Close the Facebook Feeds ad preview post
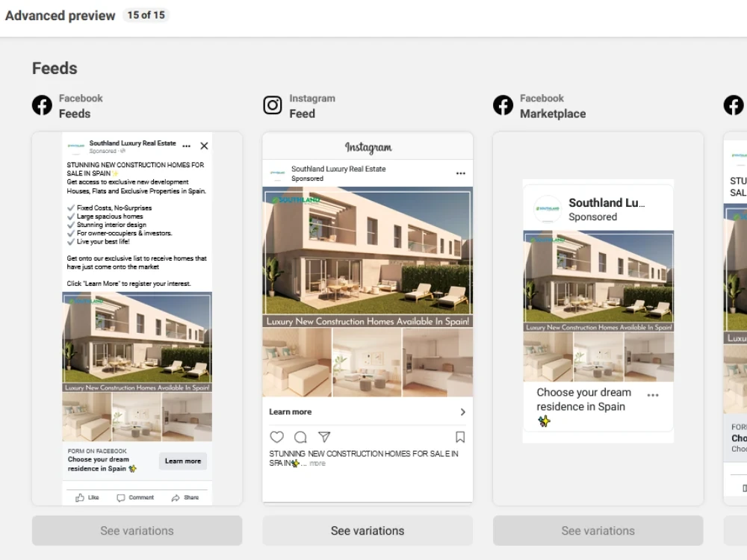Image resolution: width=747 pixels, height=560 pixels. 204,146
